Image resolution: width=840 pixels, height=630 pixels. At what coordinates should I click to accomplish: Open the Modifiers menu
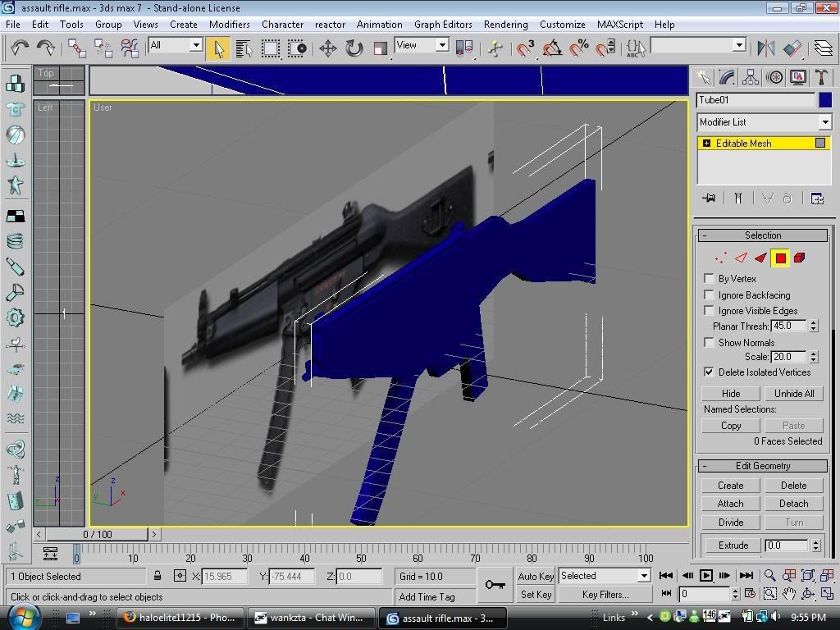pos(229,25)
